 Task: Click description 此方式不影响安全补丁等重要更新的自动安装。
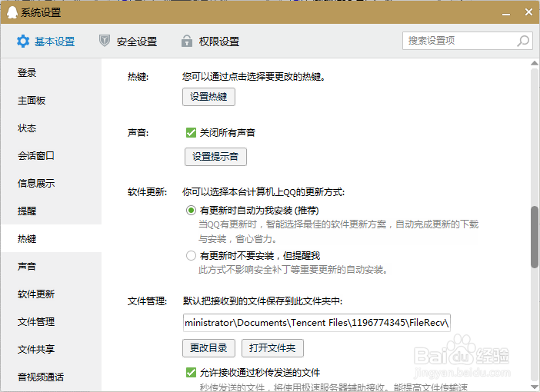coord(293,270)
